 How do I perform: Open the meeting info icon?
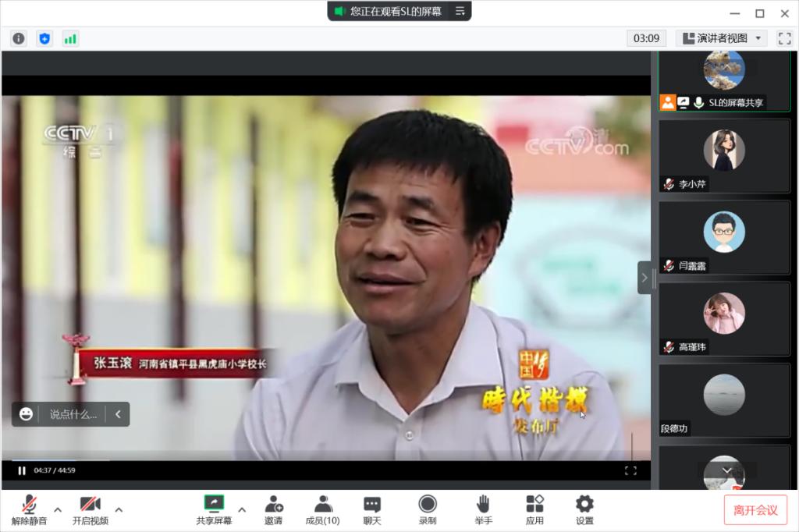[19, 38]
